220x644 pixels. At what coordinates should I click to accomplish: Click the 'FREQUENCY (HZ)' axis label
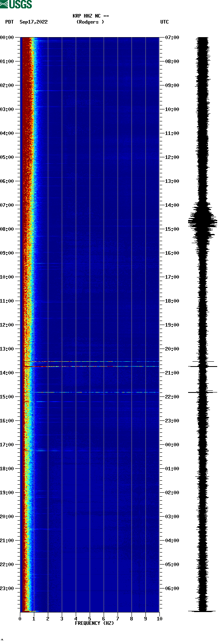tap(94, 623)
